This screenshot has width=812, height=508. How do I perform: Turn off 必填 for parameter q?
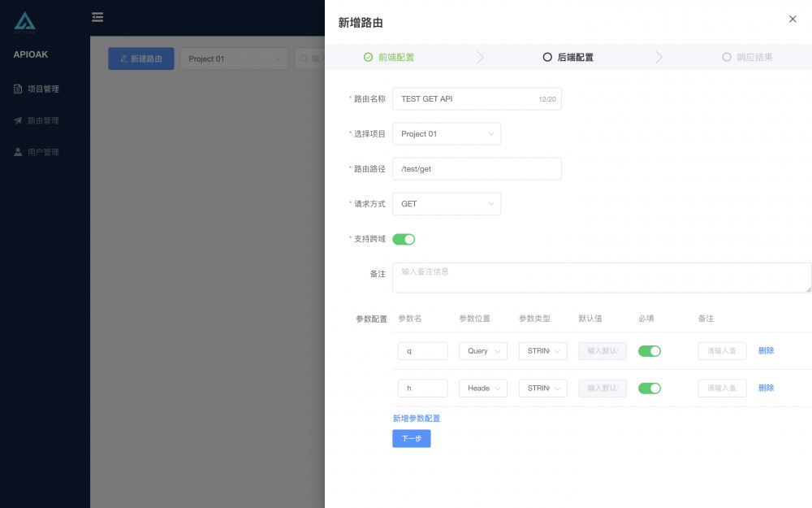[x=649, y=350]
